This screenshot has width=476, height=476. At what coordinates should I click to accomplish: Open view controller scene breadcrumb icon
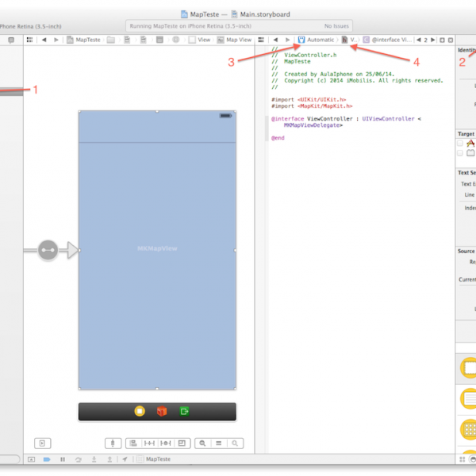[176, 40]
